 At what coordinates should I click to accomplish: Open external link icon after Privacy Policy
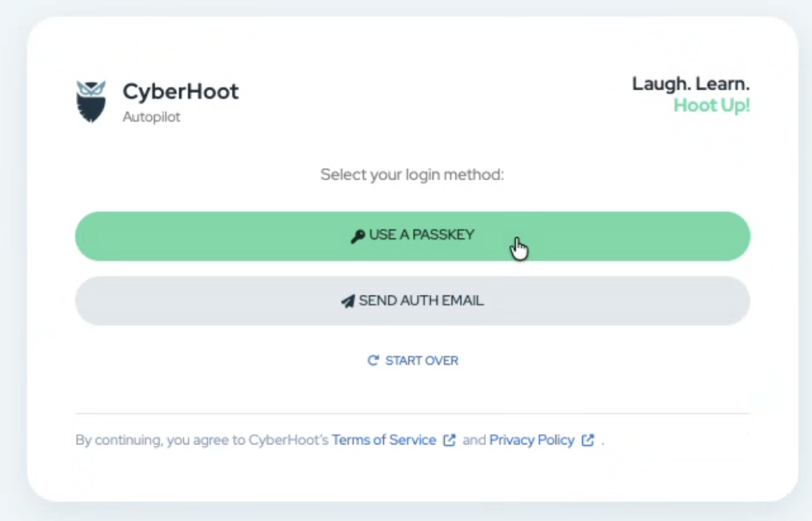click(x=588, y=440)
